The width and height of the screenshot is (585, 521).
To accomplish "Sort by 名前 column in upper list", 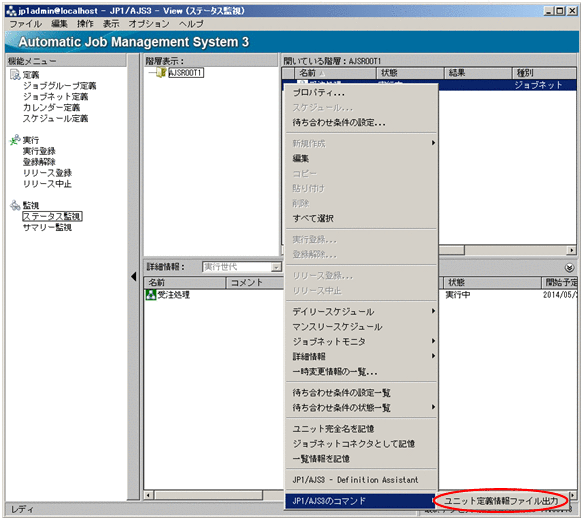I will (335, 73).
